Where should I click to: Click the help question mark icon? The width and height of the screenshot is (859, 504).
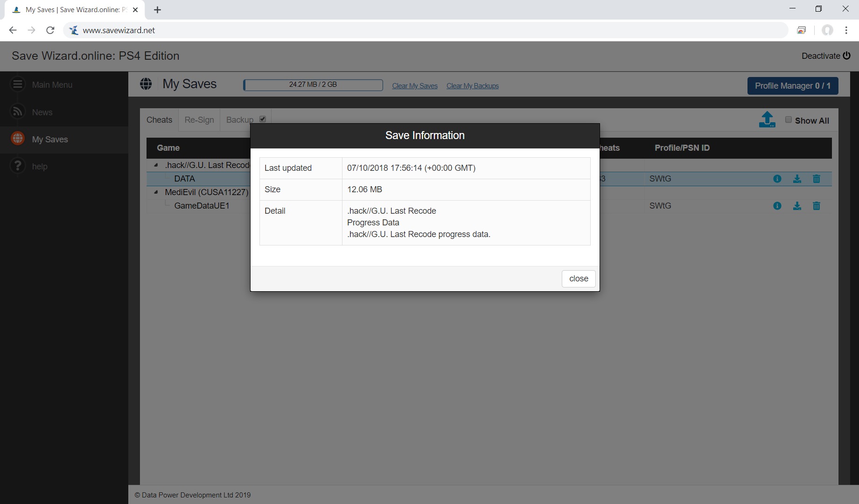click(18, 166)
